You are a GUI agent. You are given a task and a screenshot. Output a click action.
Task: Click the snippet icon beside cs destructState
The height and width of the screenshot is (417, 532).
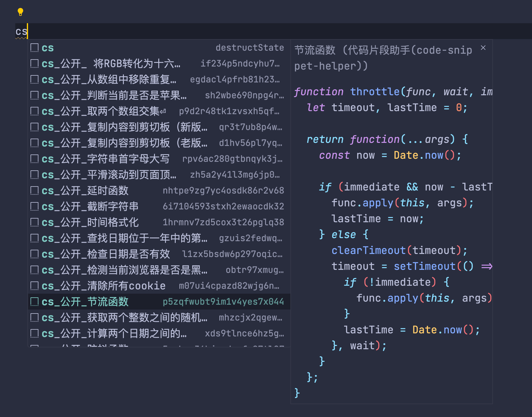(x=34, y=48)
